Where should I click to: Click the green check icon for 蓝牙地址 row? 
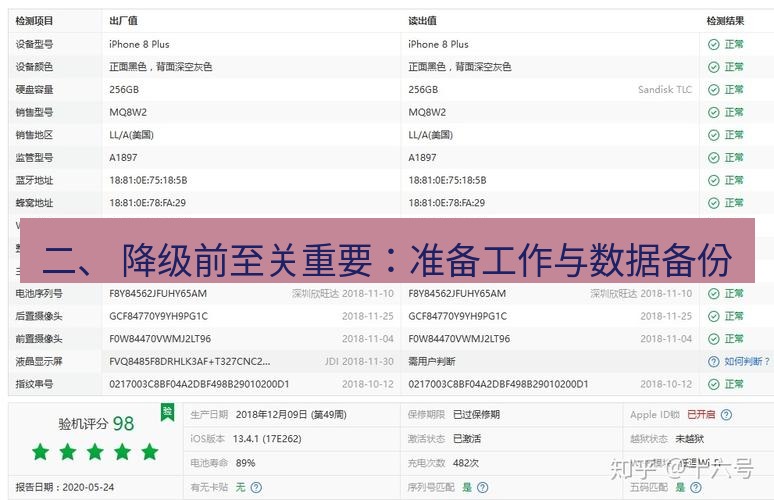(713, 181)
